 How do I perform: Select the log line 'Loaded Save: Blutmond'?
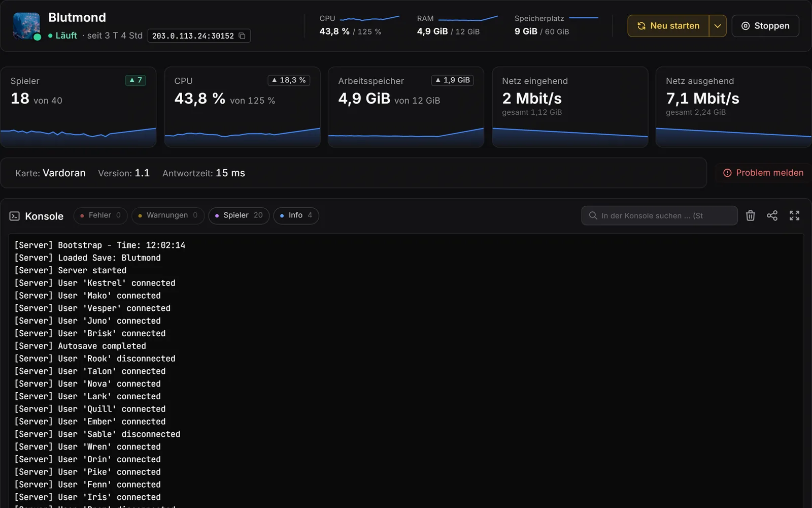(87, 258)
